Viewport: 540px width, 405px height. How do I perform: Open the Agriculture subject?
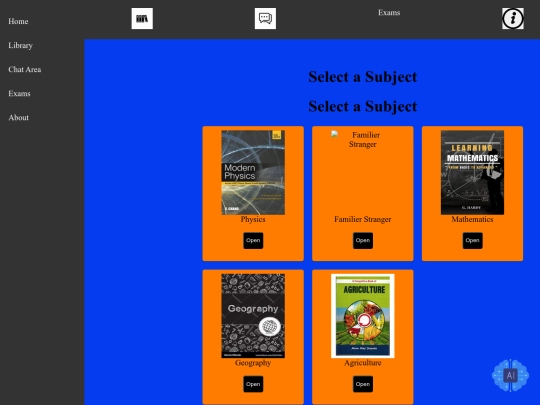(x=363, y=384)
